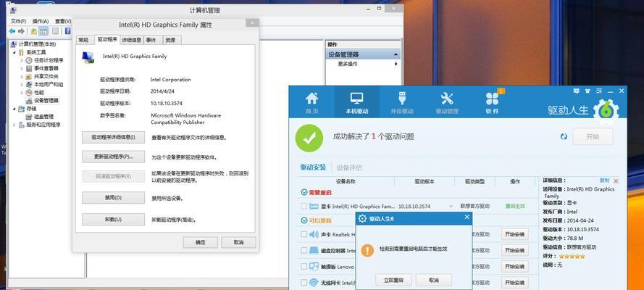644x290 pixels.
Task: Open 操作(A) menu in 计算机管理
Action: 41,21
